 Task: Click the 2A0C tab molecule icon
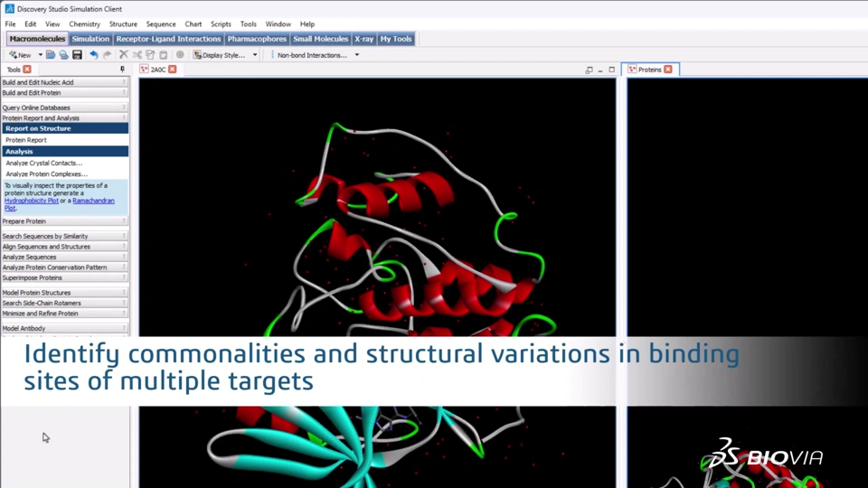145,70
